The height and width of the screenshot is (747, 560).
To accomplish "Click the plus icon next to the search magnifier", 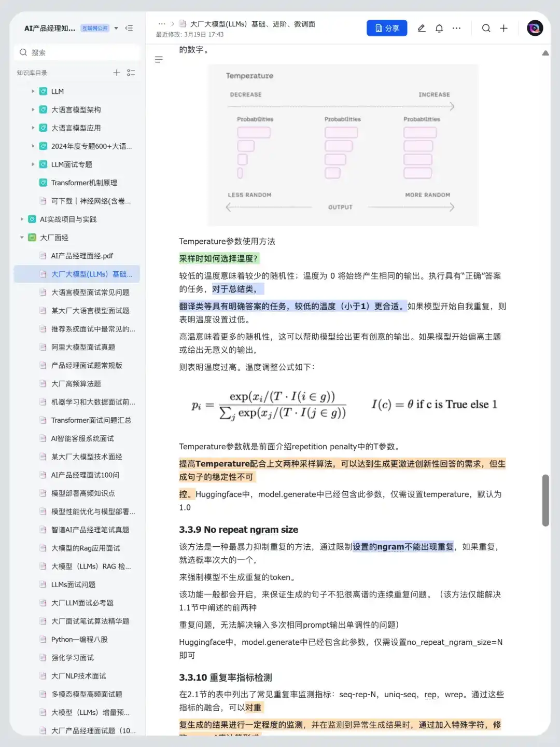I will point(503,29).
